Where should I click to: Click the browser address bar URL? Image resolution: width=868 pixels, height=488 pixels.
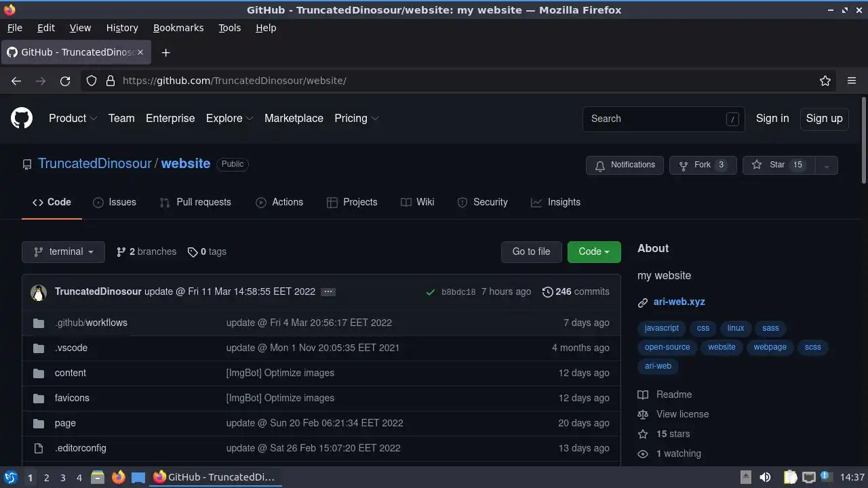tap(235, 81)
